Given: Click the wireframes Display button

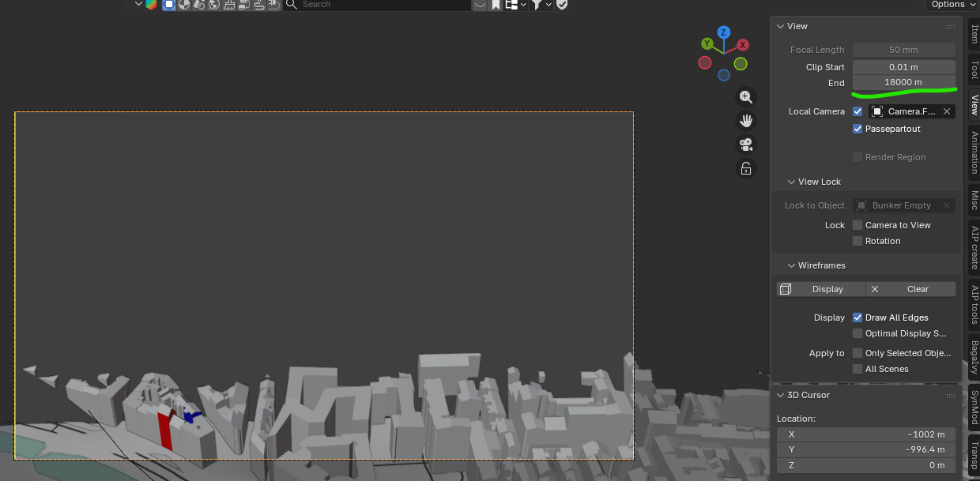Looking at the screenshot, I should (x=820, y=289).
